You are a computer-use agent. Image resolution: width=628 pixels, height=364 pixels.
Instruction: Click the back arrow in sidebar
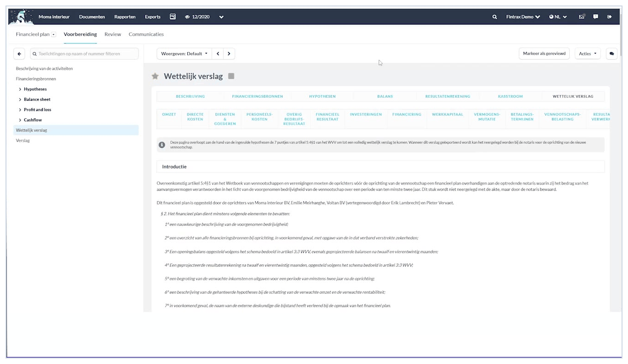pyautogui.click(x=19, y=54)
